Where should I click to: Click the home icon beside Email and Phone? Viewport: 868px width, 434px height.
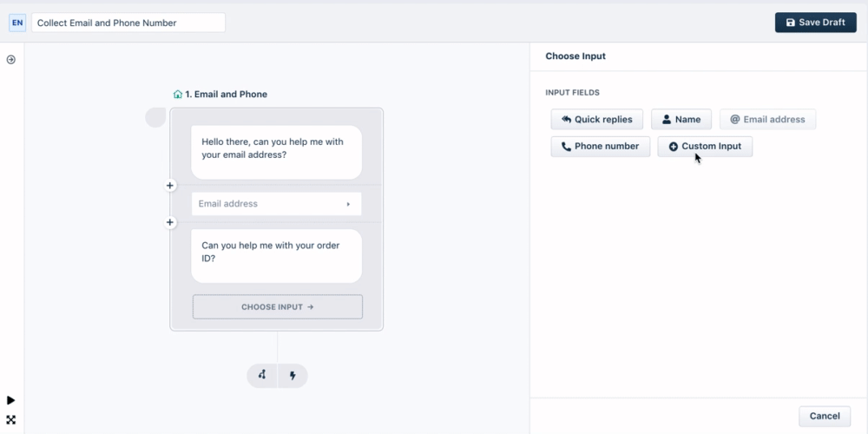[x=178, y=94]
